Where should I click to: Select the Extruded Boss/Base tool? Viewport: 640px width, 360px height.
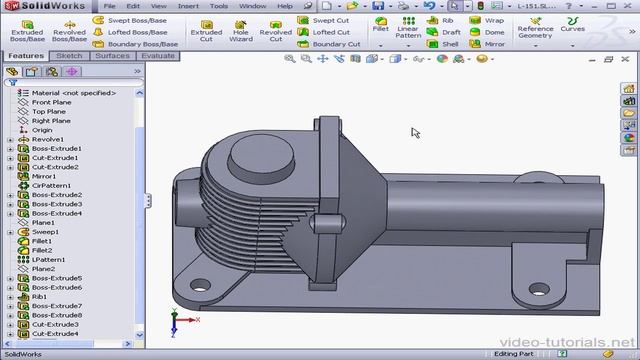pyautogui.click(x=27, y=31)
